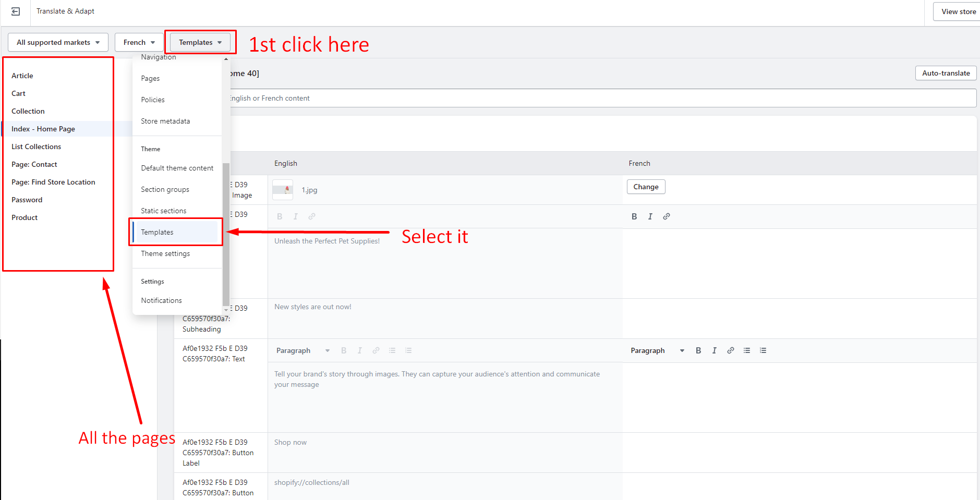Apply numbered list in French Paragraph toolbar

[x=763, y=350]
